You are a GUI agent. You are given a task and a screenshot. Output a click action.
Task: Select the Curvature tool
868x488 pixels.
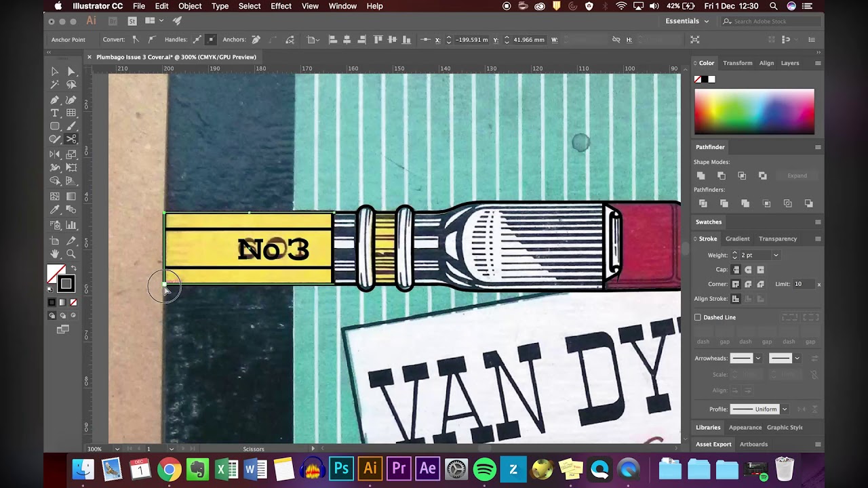(71, 100)
